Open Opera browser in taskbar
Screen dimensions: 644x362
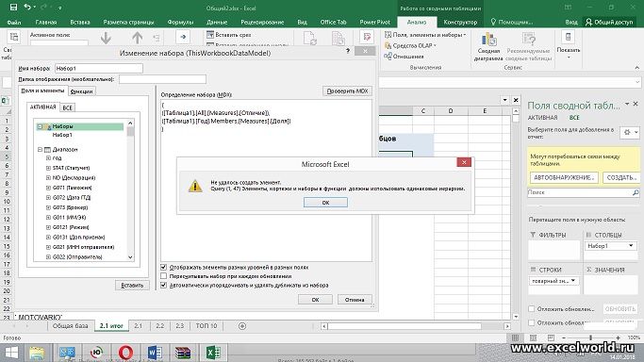click(x=125, y=353)
